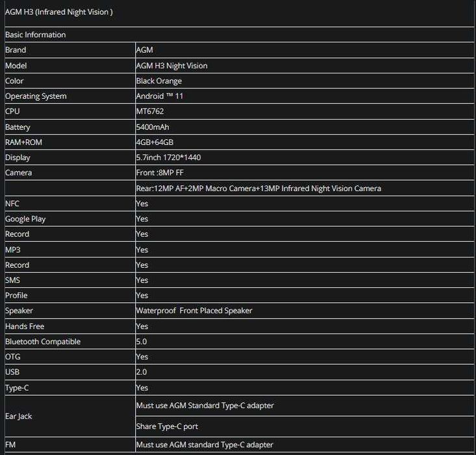The image size is (476, 455).
Task: Click the Bluetooth Compatible label
Action: (43, 341)
